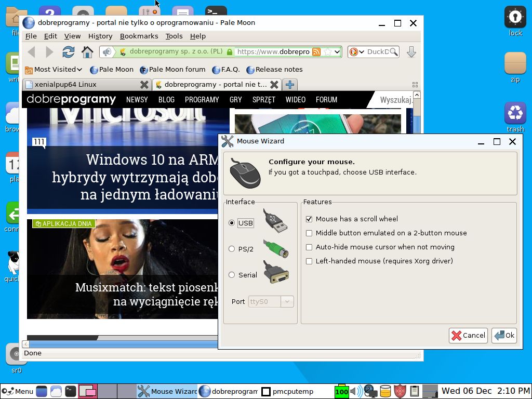Click the green padlock security icon

[x=230, y=52]
